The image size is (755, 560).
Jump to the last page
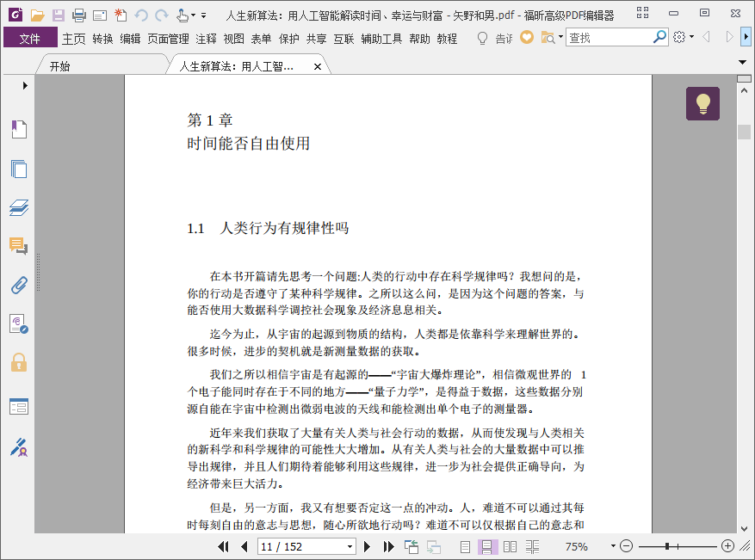click(388, 546)
